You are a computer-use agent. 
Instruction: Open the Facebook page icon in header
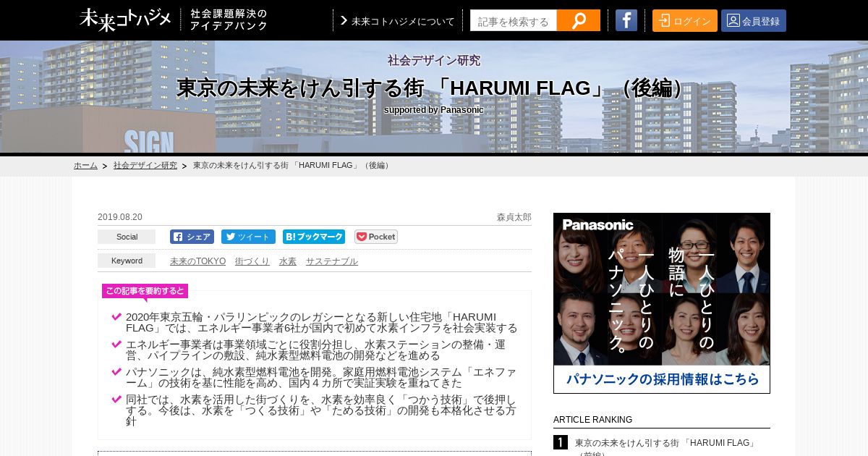(x=626, y=20)
